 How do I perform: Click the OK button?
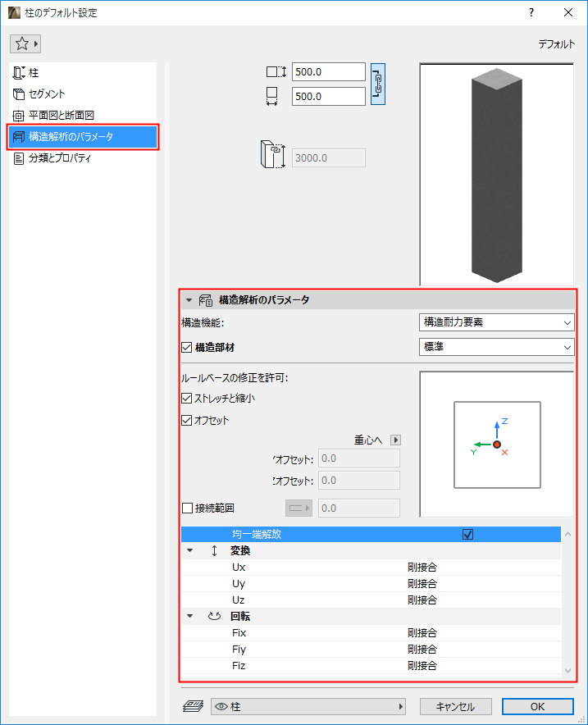pos(538,706)
